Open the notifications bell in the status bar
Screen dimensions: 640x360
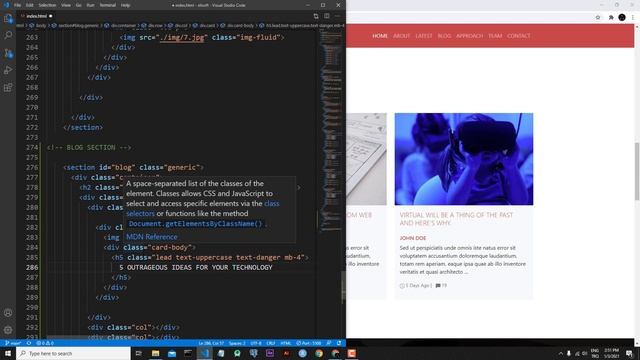(339, 343)
